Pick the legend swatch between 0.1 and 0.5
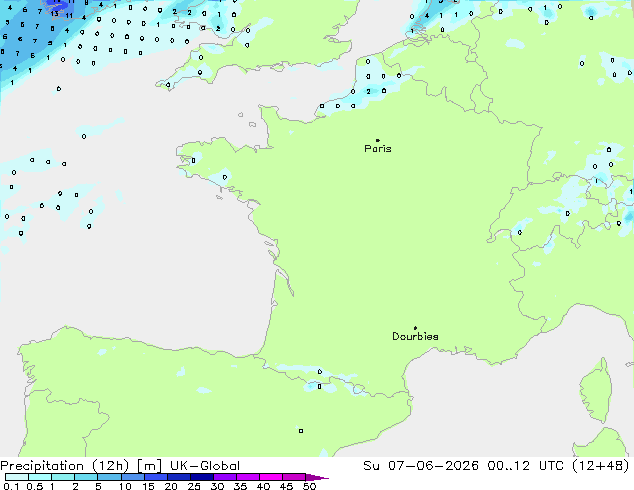The width and height of the screenshot is (634, 490). tap(17, 477)
